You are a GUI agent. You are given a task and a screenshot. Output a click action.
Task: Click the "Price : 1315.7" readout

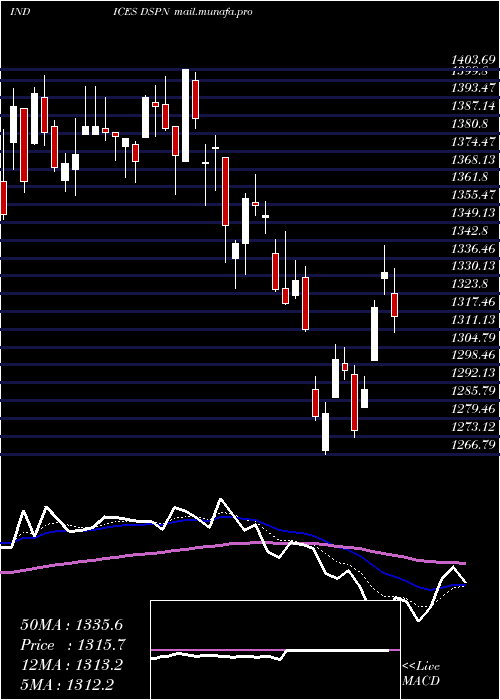[x=73, y=645]
